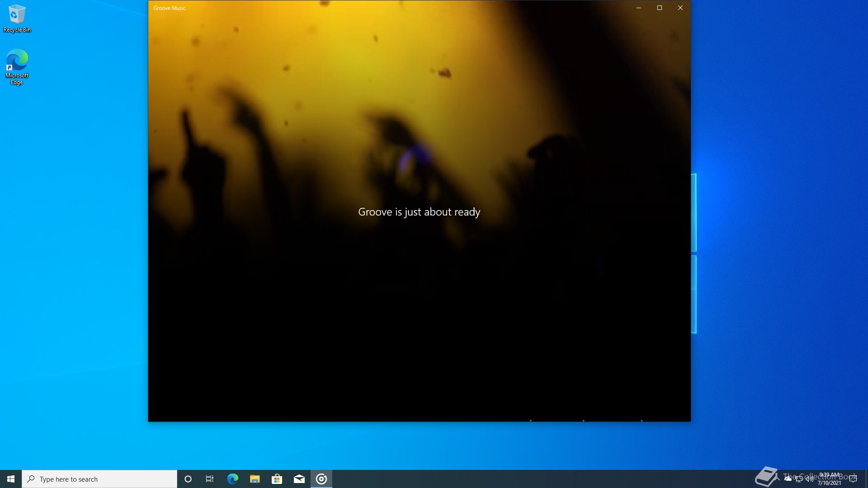Open File Explorer from the taskbar
The image size is (868, 488).
click(x=255, y=479)
